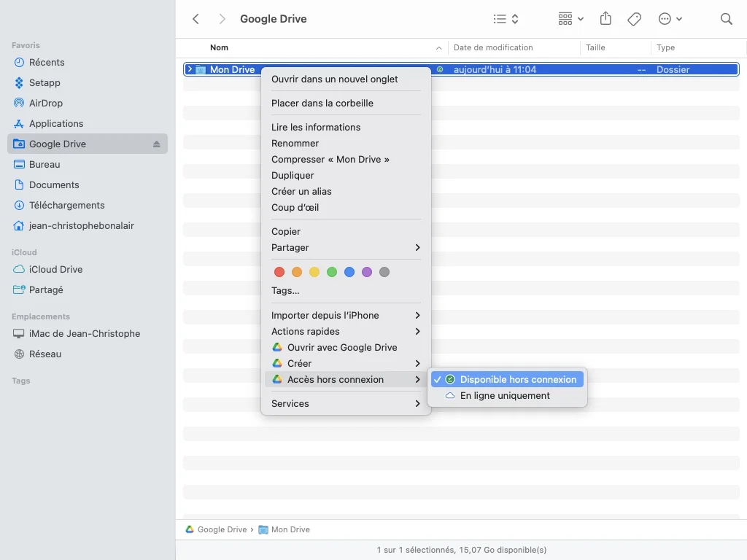Open Partagé in the sidebar
Image resolution: width=747 pixels, height=560 pixels.
click(88, 290)
